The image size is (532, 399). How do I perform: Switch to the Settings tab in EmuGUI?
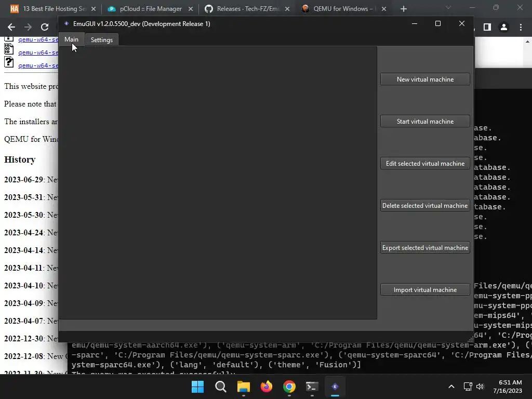(101, 39)
